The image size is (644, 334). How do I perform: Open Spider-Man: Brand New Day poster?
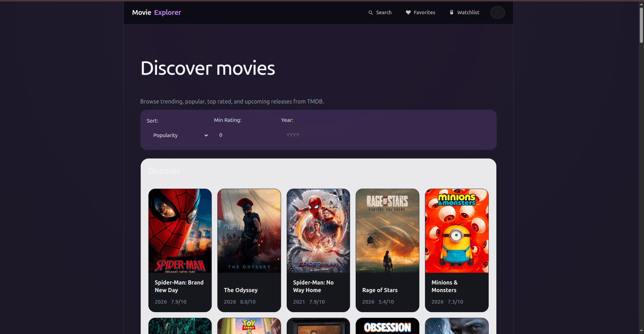pos(180,231)
